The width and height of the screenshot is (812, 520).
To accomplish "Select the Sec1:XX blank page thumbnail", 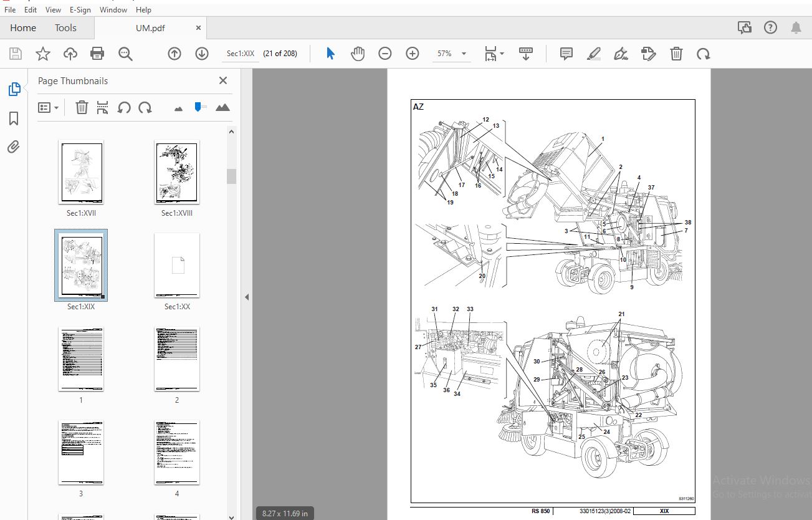I will click(x=177, y=265).
